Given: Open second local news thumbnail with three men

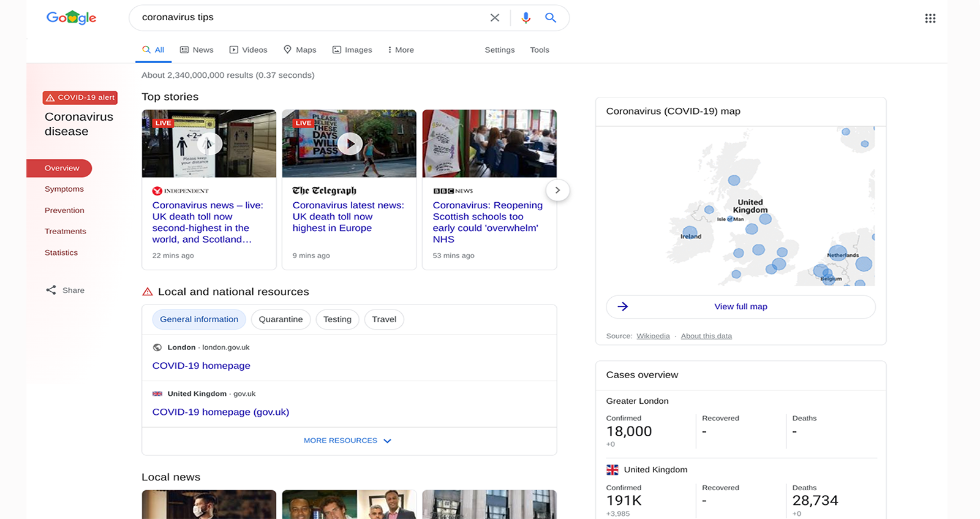Looking at the screenshot, I should pos(349,504).
